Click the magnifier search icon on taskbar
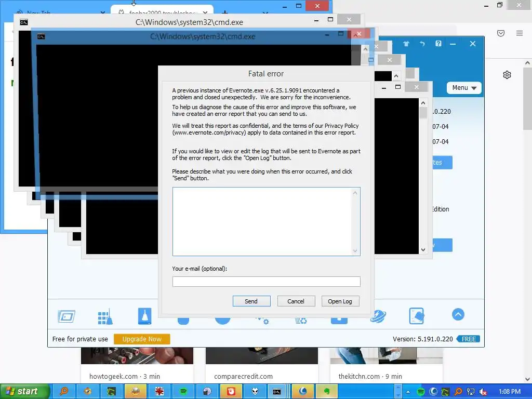The width and height of the screenshot is (532, 399). [64, 391]
